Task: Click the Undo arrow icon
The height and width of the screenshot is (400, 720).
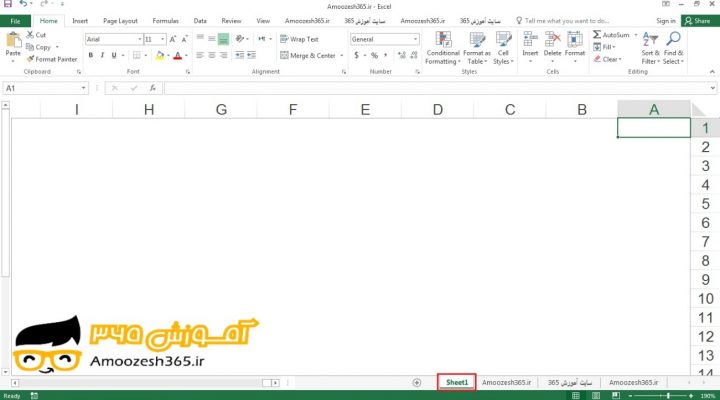Action: point(23,4)
